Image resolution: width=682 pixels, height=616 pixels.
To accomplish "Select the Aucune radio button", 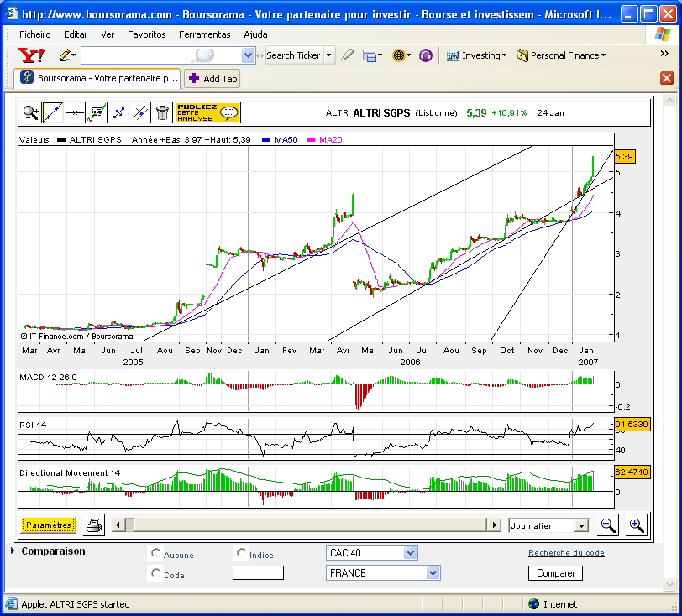I will pyautogui.click(x=155, y=552).
